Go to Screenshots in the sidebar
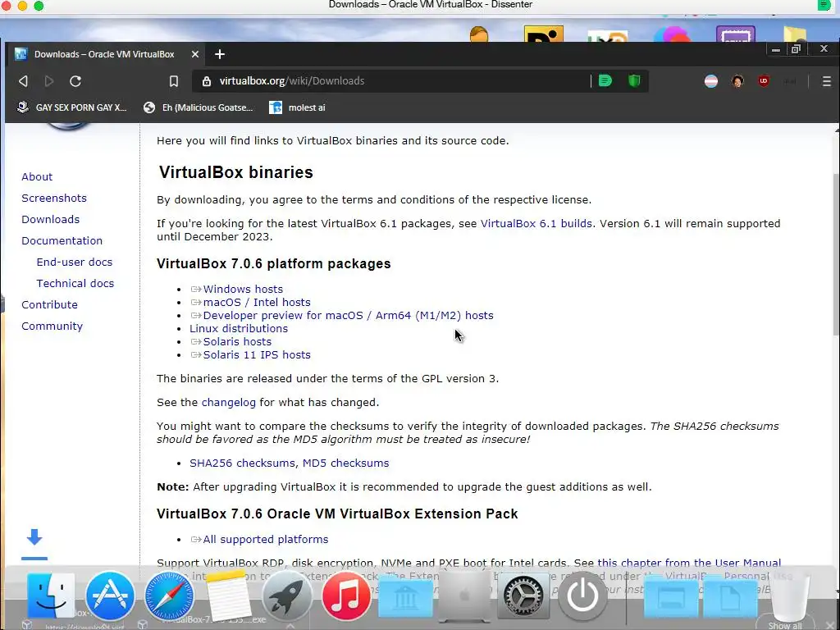The image size is (840, 630). click(x=54, y=199)
